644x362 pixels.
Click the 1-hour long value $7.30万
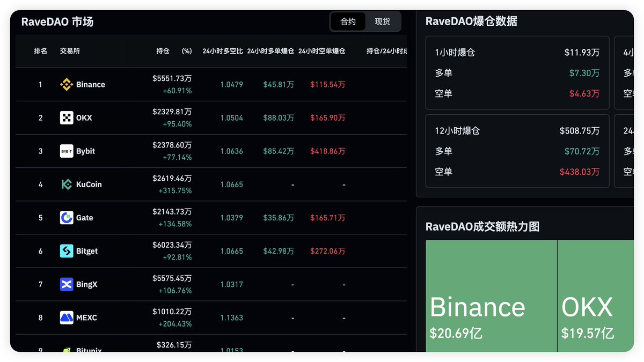[584, 73]
